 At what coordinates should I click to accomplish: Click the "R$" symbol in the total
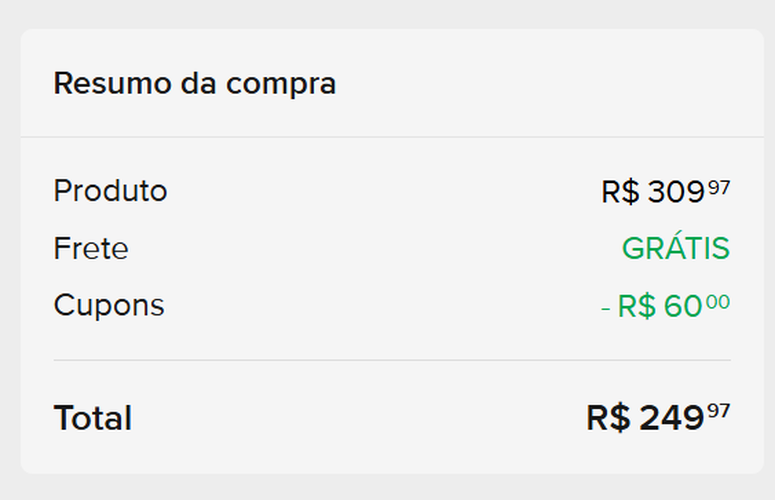point(608,419)
